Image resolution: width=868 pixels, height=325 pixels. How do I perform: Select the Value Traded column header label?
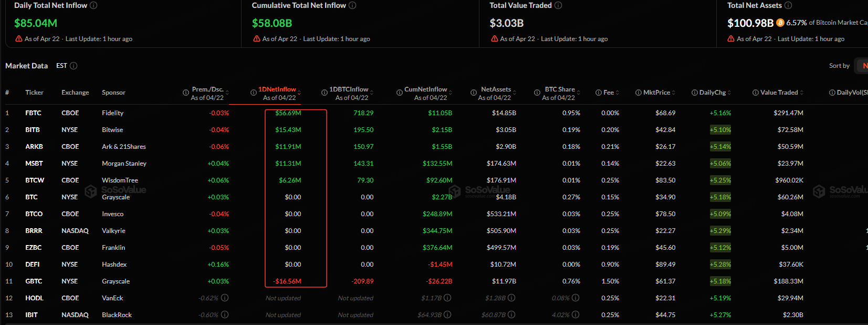coord(779,93)
